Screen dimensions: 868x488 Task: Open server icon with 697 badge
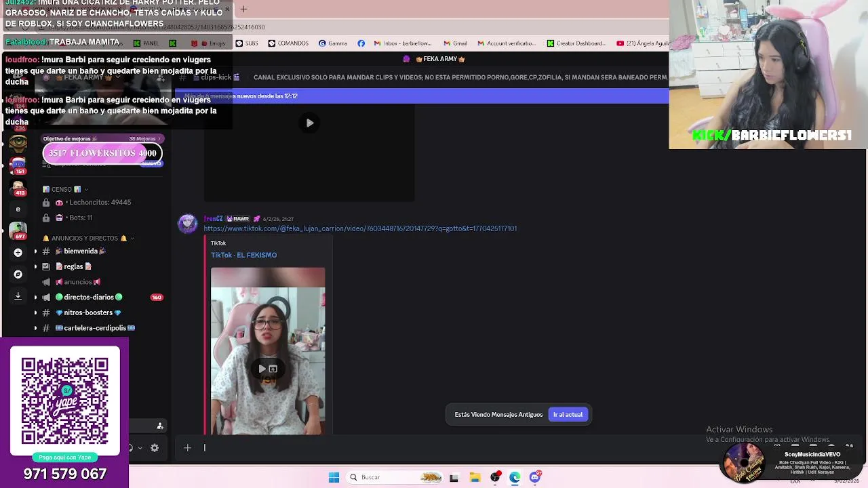coord(18,230)
